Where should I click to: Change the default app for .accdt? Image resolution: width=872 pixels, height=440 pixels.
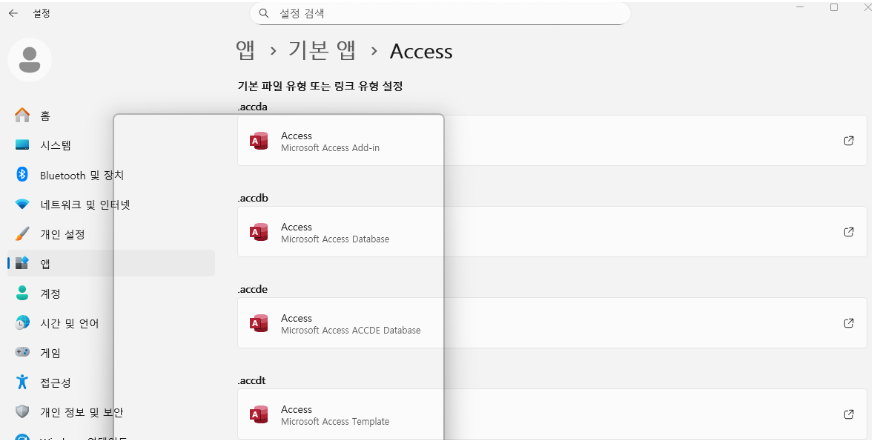[x=552, y=414]
